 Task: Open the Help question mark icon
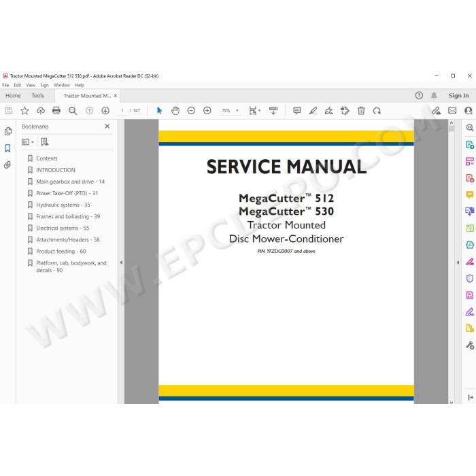coord(419,96)
